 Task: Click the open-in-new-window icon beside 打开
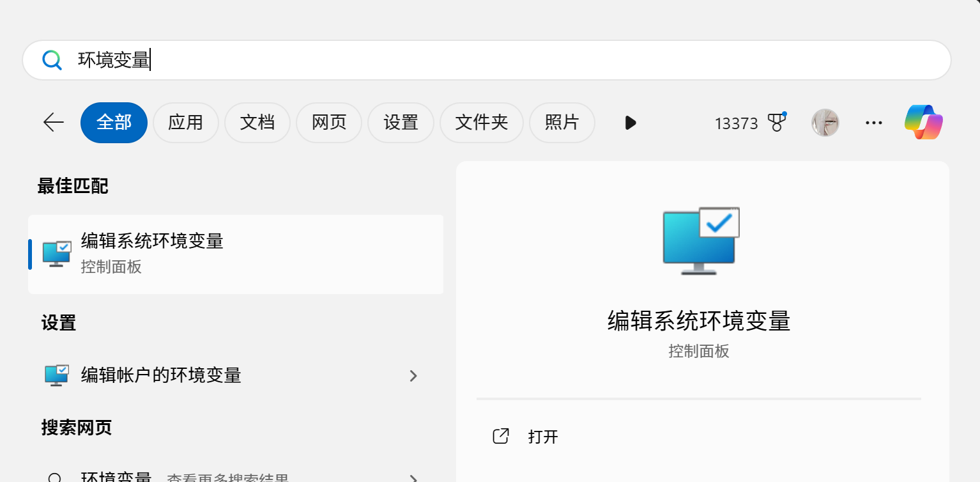[x=501, y=437]
